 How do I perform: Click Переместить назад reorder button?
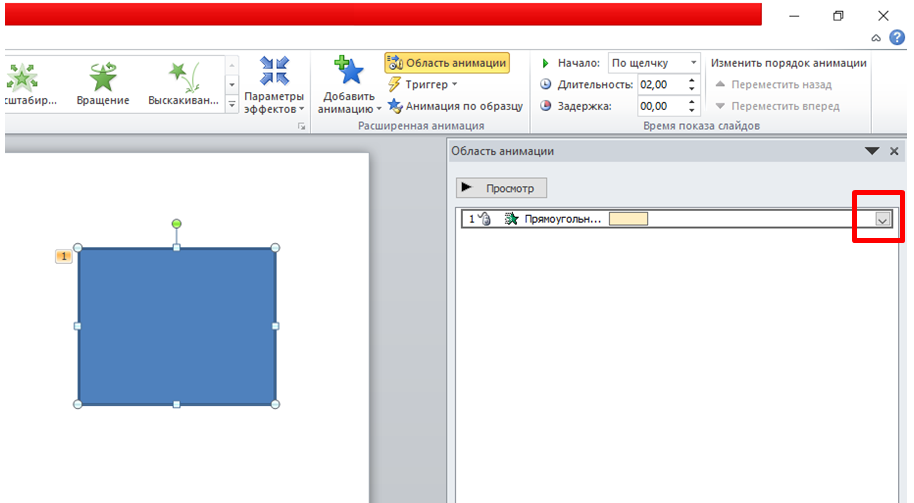tap(774, 85)
